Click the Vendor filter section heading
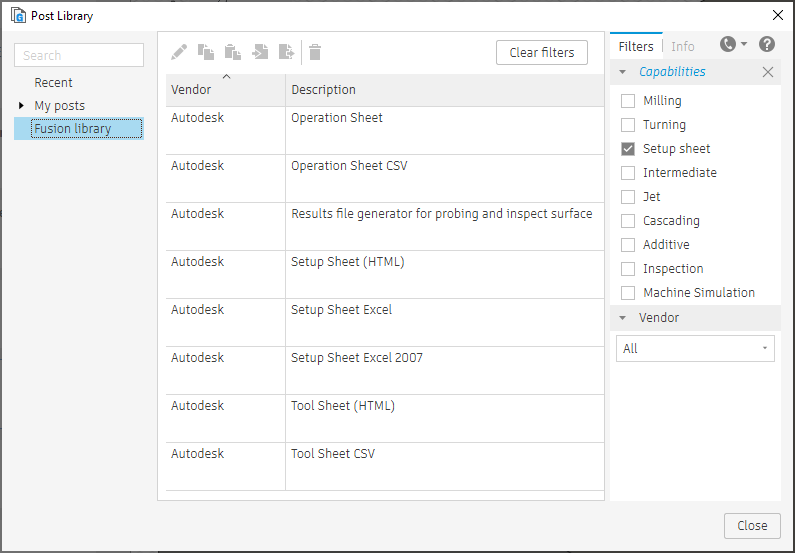This screenshot has width=795, height=553. pyautogui.click(x=659, y=318)
